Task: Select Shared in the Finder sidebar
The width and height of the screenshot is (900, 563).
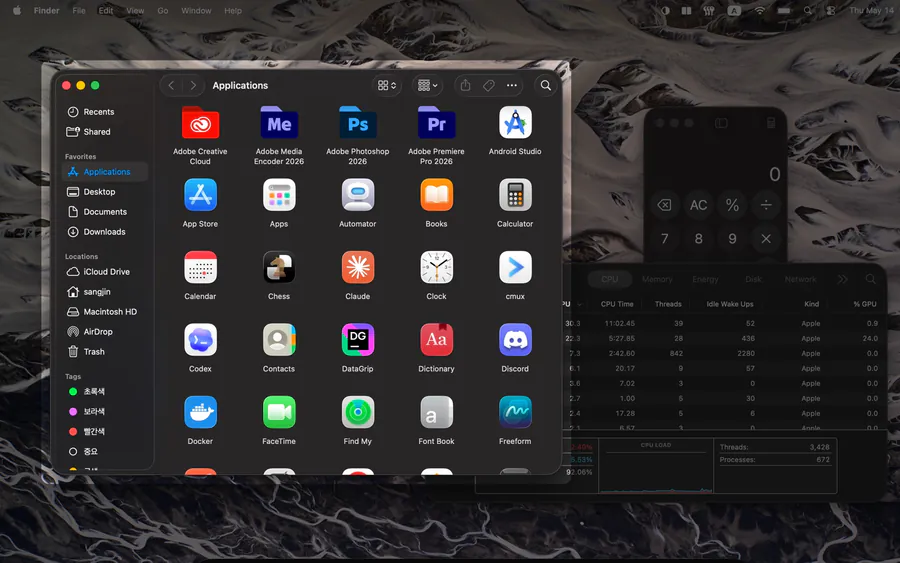Action: tap(105, 132)
